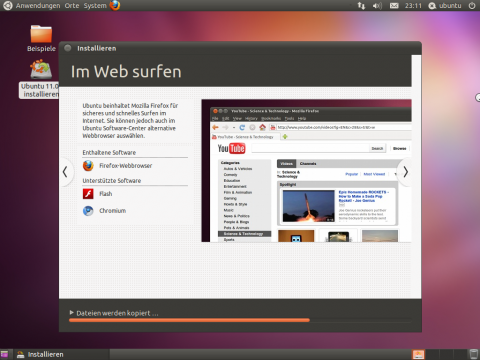
Task: Click the Ubuntu logo in top panel
Action: tap(7, 5)
